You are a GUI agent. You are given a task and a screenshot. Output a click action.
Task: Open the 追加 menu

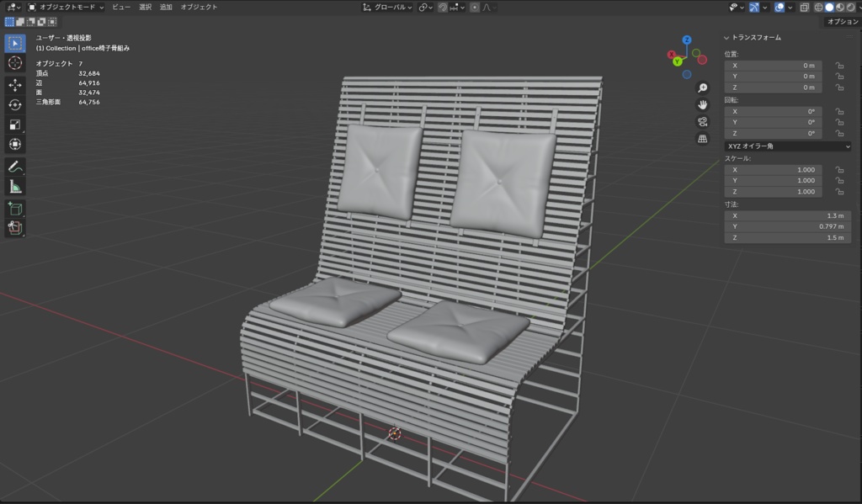pos(166,7)
